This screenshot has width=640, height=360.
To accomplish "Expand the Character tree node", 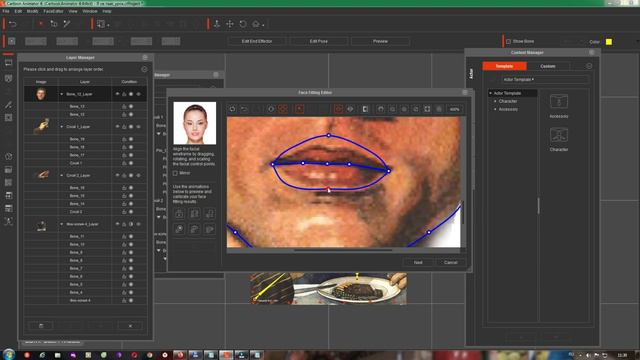I will pyautogui.click(x=495, y=101).
